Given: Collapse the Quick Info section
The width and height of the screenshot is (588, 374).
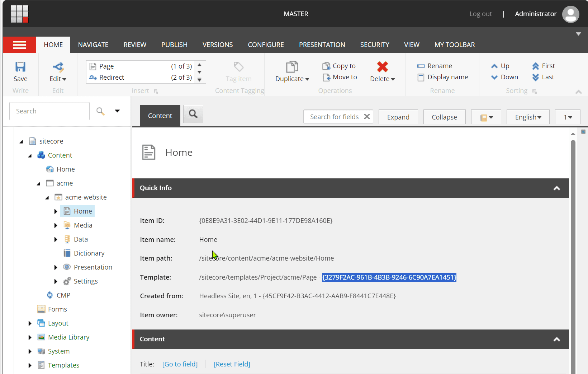Looking at the screenshot, I should [x=556, y=188].
